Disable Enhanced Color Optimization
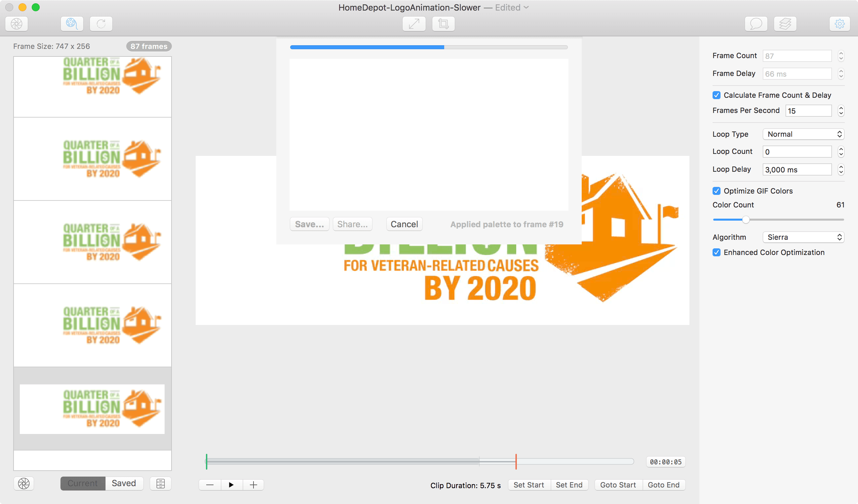Screen dimensions: 858x504 pos(716,253)
